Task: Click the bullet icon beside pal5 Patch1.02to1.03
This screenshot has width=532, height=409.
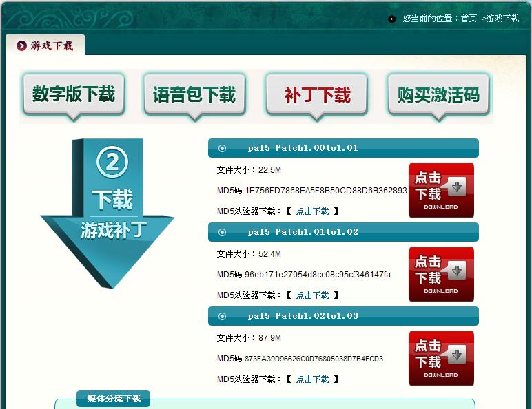Action: (222, 316)
